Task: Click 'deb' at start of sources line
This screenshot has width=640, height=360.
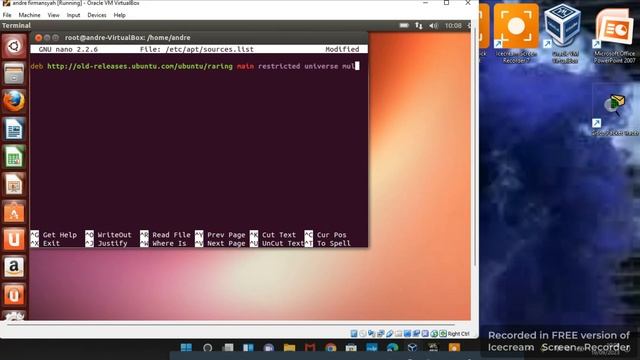Action: pos(37,66)
